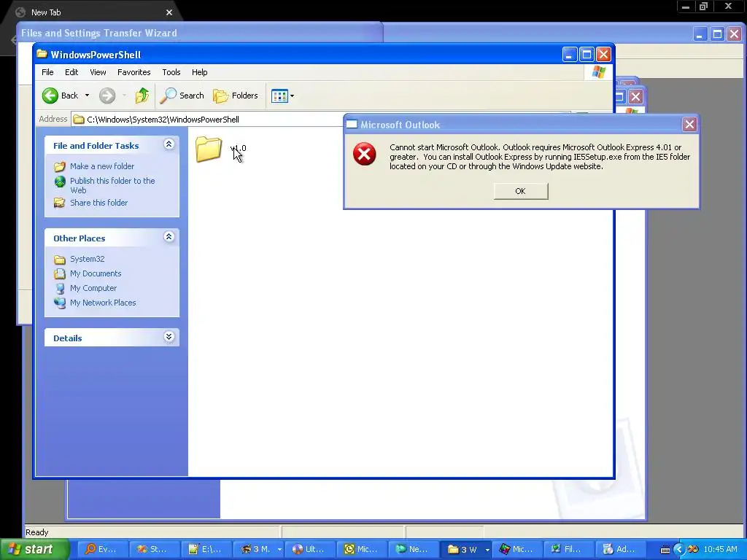This screenshot has width=747, height=560.
Task: Click the Make a new folder icon
Action: (x=60, y=166)
